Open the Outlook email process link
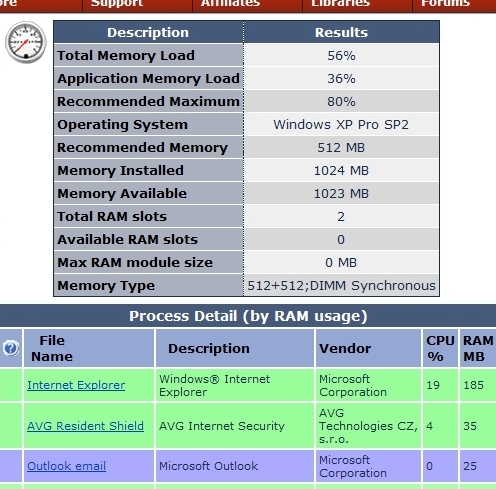This screenshot has height=489, width=496. pos(66,466)
